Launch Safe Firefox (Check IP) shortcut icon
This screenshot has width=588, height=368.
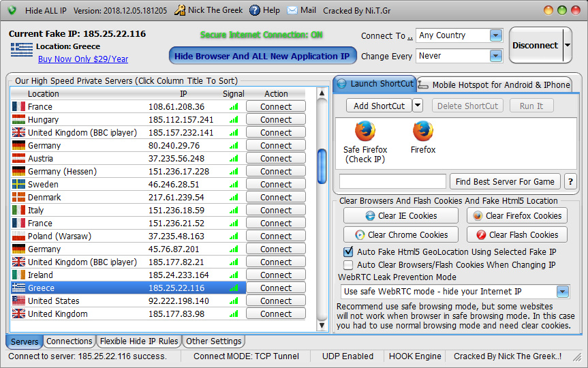click(365, 131)
